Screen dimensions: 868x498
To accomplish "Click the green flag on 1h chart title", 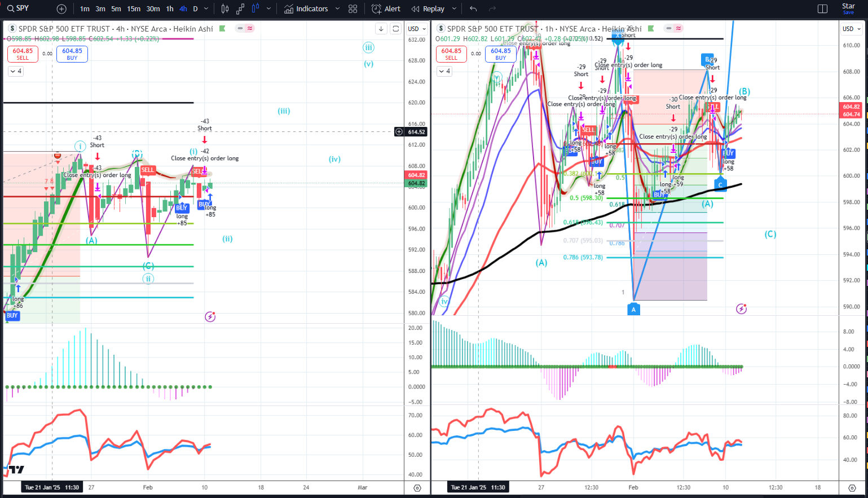I will 651,28.
